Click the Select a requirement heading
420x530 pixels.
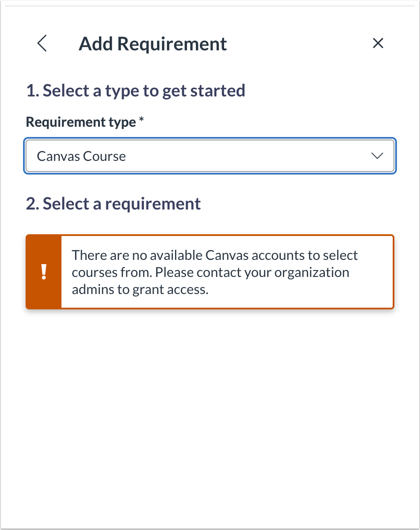coord(114,204)
